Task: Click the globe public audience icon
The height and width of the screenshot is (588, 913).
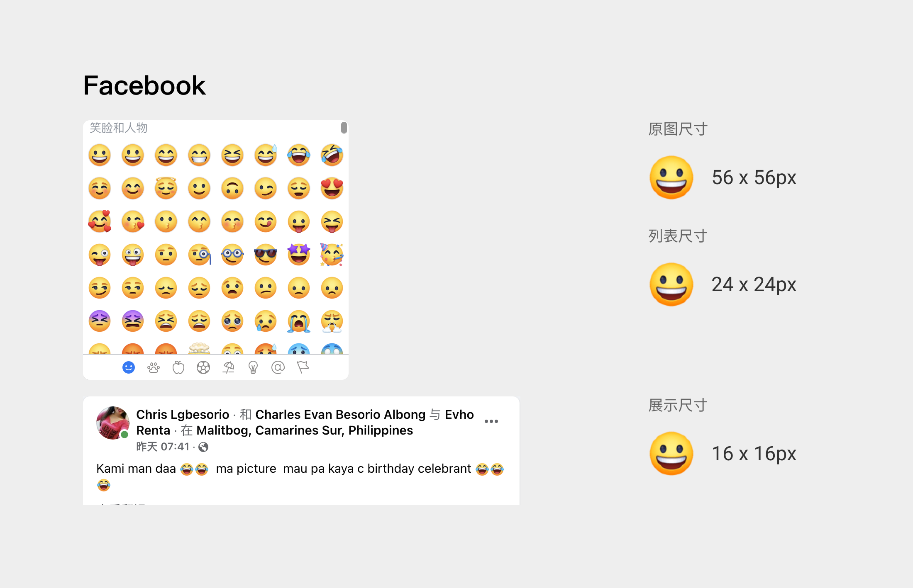Action: tap(203, 447)
